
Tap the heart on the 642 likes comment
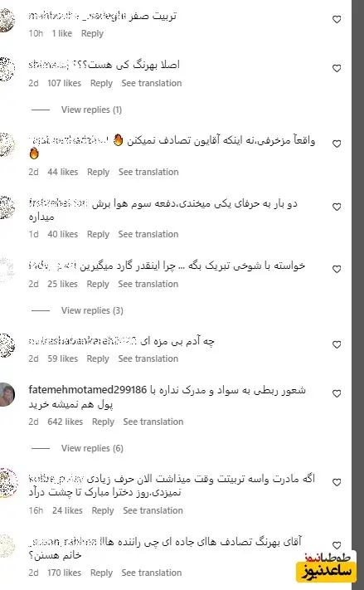337,393
